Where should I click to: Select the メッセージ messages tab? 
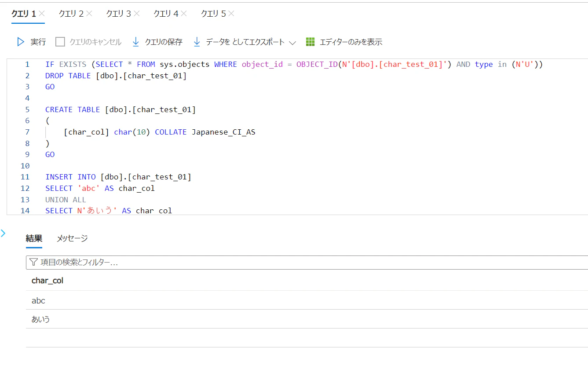72,238
